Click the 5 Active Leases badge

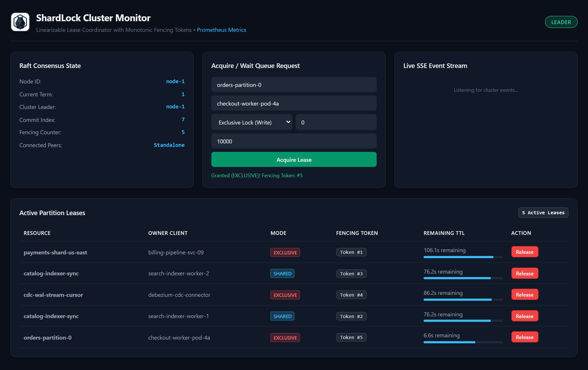[543, 213]
